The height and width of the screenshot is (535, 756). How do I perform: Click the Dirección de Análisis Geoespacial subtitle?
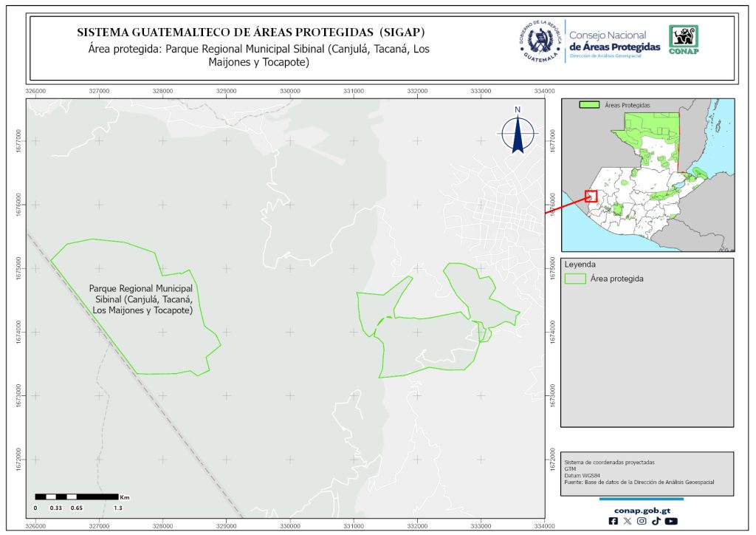click(x=614, y=57)
